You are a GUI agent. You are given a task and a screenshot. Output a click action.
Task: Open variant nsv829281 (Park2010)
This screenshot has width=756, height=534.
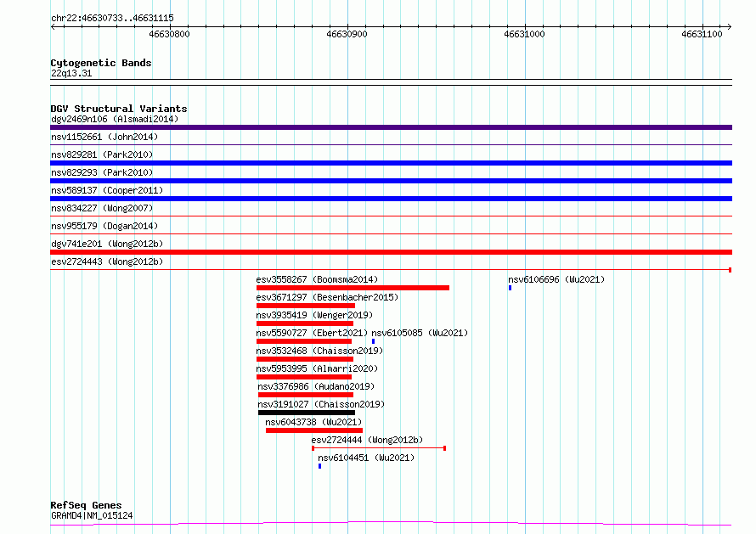click(102, 155)
